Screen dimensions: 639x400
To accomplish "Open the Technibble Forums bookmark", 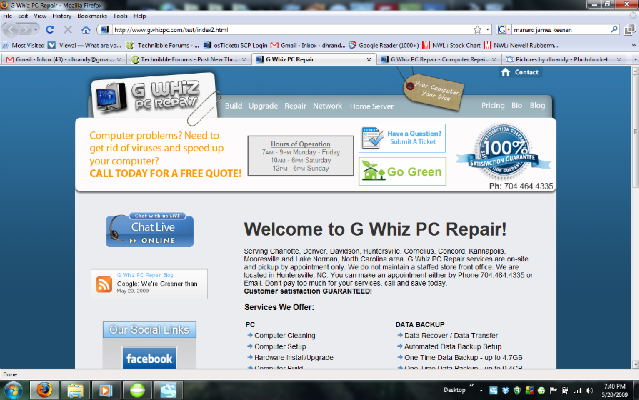I will pos(163,45).
